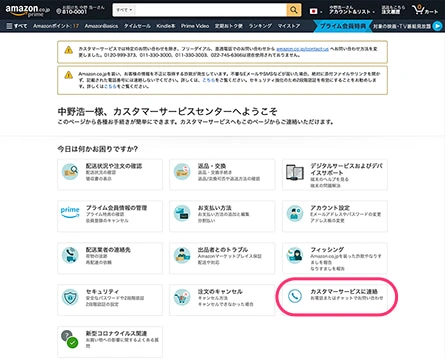Open the カスタマーサービスに連絡 card title

coord(344,291)
